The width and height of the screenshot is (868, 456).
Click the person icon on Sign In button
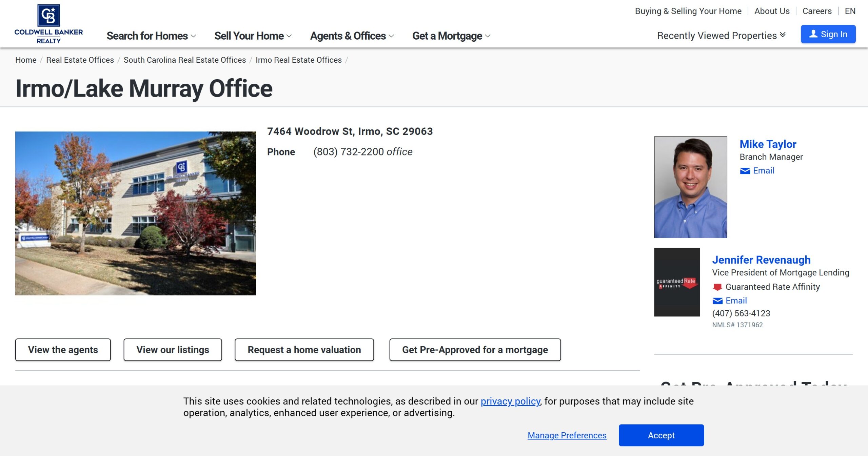click(813, 34)
